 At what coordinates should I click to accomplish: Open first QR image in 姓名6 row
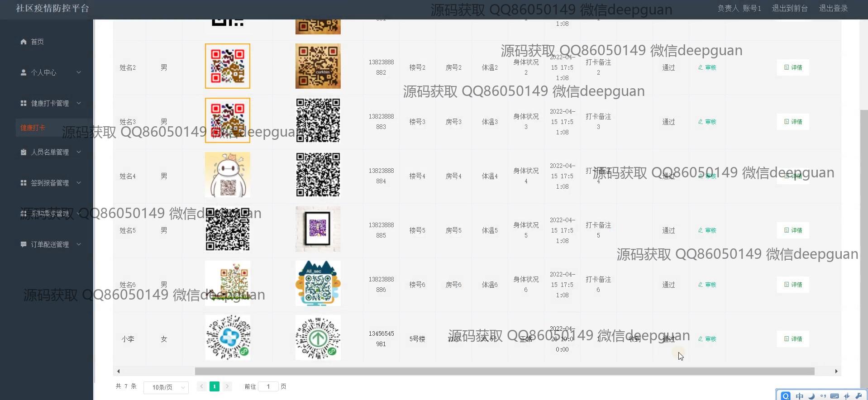coord(228,283)
